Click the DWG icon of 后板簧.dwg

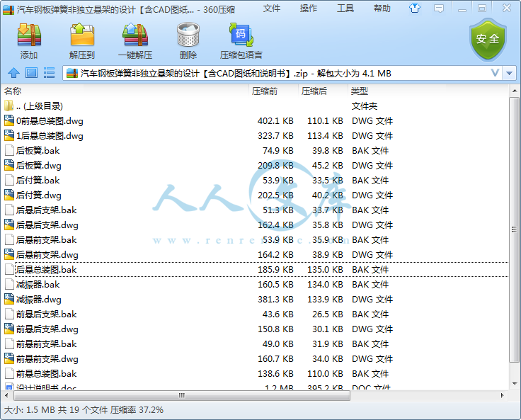9,165
